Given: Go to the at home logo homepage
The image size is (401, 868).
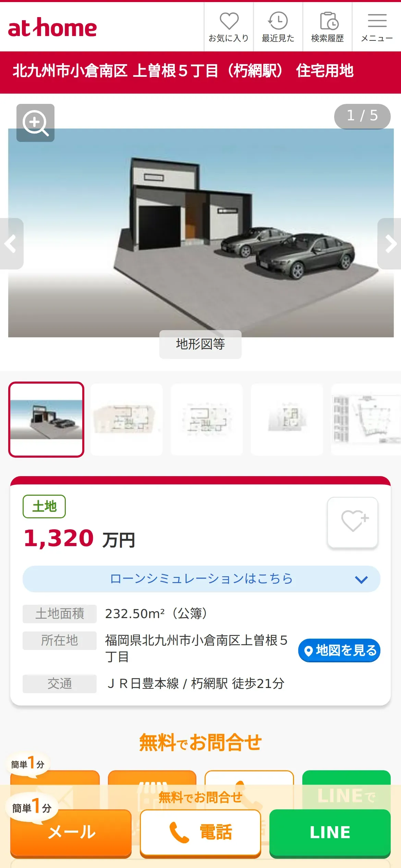Looking at the screenshot, I should [x=52, y=27].
